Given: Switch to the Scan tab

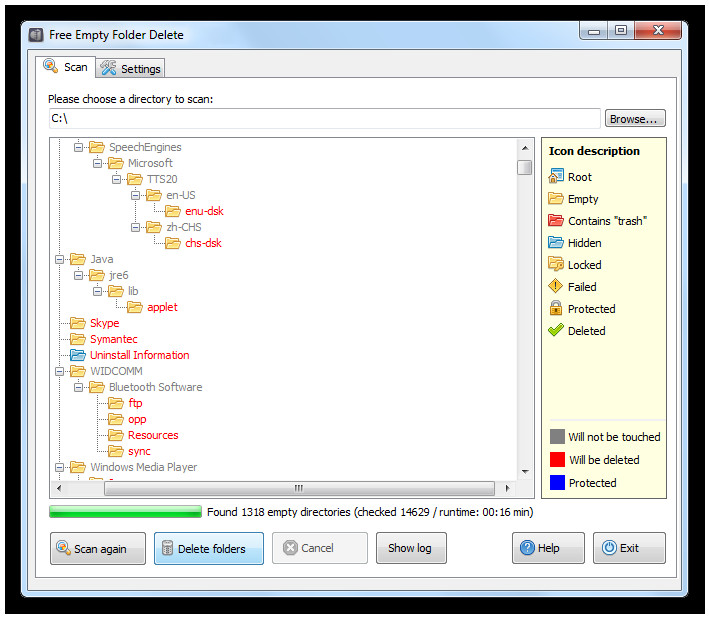Looking at the screenshot, I should [66, 67].
